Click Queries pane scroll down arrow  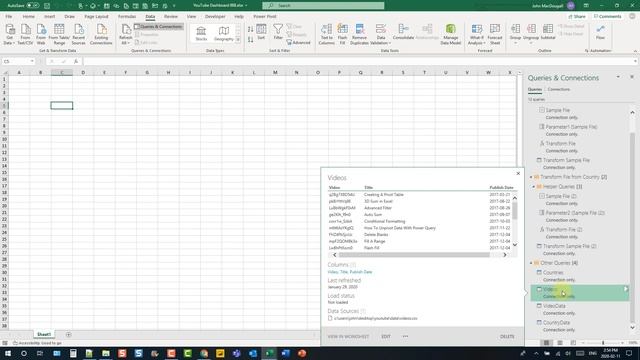pyautogui.click(x=632, y=327)
